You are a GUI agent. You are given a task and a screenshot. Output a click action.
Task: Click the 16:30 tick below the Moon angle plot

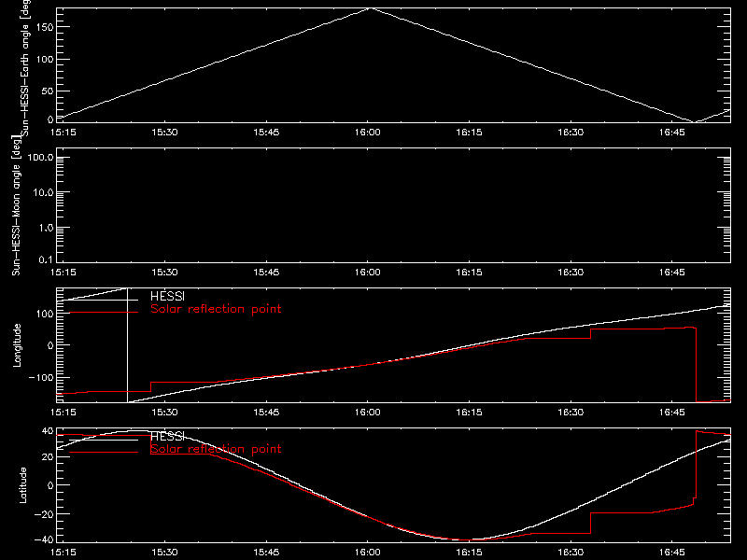tap(571, 273)
